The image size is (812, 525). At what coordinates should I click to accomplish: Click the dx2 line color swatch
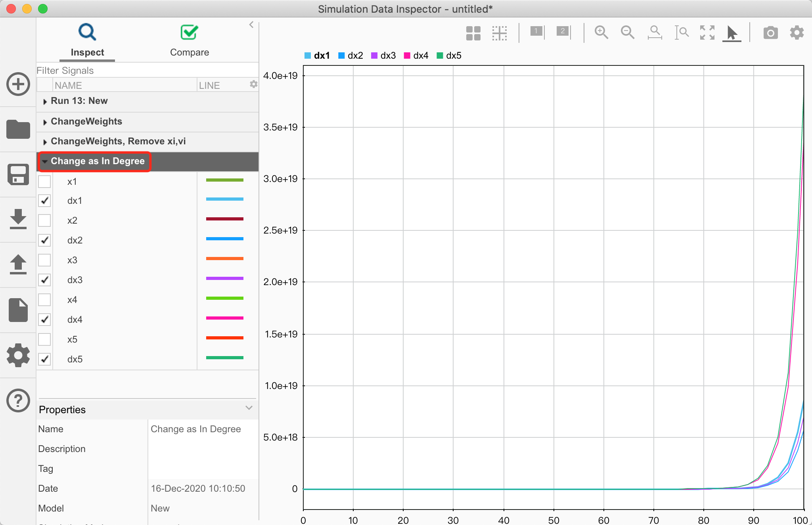click(x=224, y=239)
